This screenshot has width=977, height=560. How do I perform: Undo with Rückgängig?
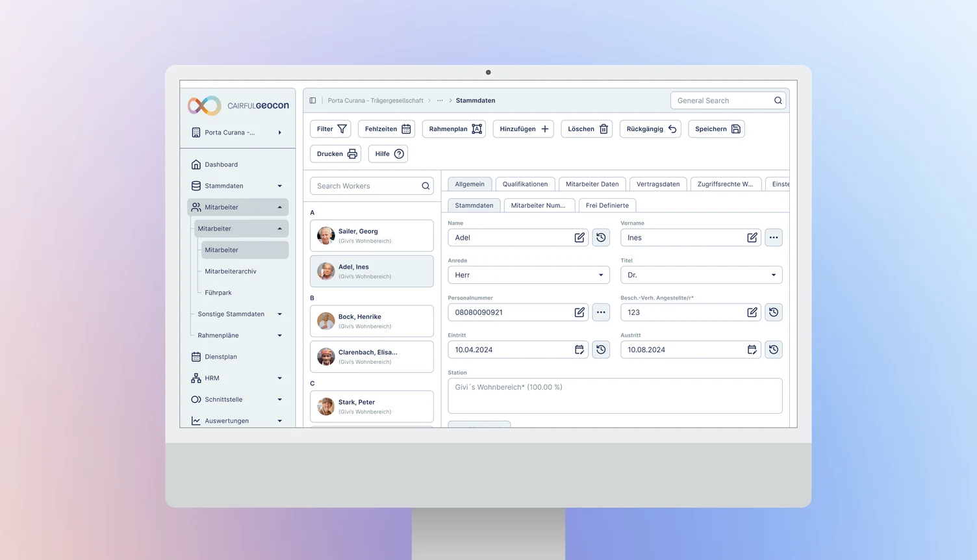pyautogui.click(x=650, y=129)
